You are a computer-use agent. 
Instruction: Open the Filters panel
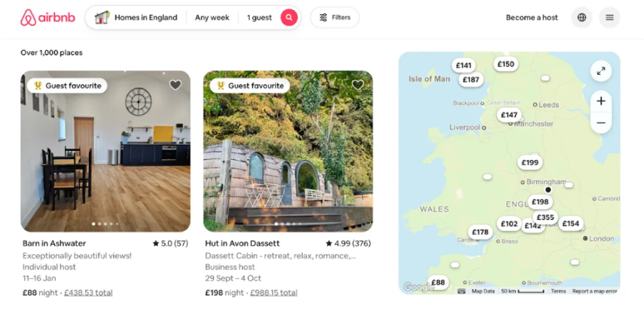(x=335, y=17)
